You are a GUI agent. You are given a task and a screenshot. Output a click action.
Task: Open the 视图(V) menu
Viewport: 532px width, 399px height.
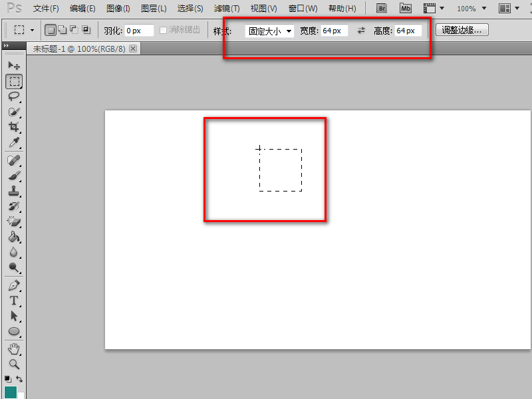263,9
